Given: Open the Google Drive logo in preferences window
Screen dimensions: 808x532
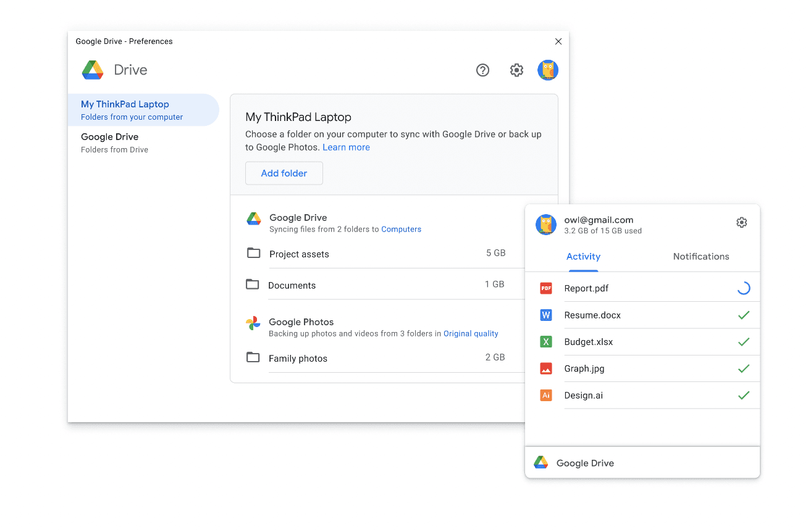Looking at the screenshot, I should (92, 70).
